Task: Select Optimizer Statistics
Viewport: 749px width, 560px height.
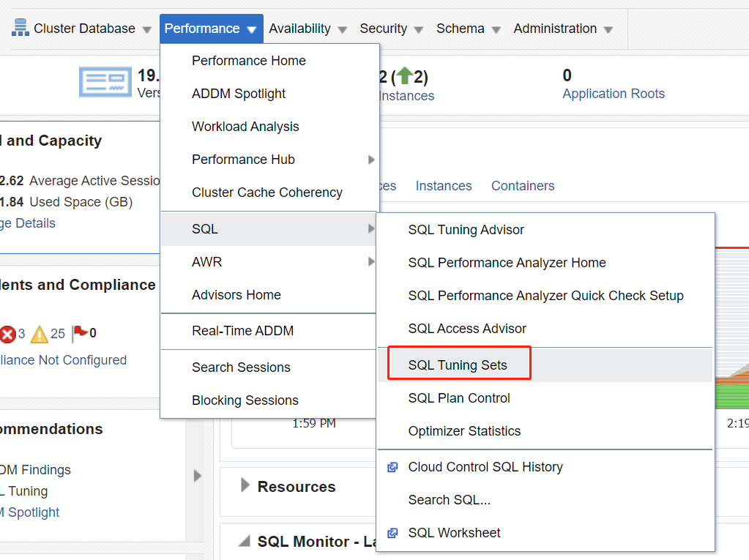Action: pyautogui.click(x=545, y=431)
